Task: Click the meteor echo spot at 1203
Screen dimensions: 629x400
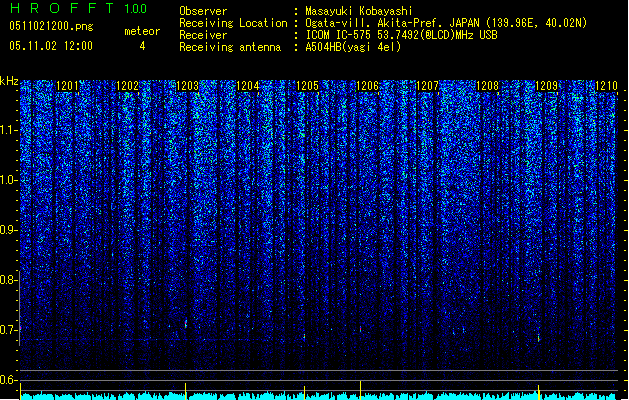Action: (186, 323)
